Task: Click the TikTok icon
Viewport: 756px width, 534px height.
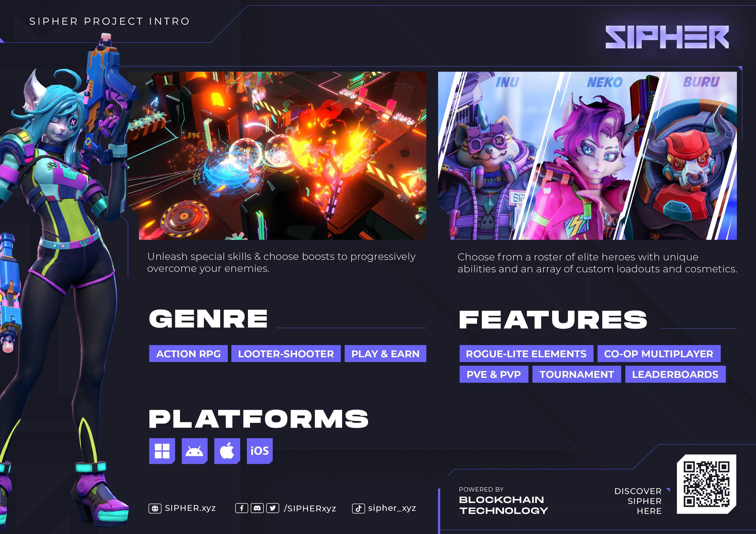Action: pos(358,508)
